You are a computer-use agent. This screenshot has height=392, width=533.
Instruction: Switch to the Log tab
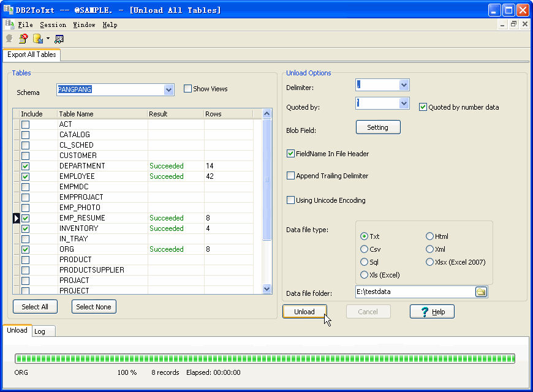pos(40,331)
